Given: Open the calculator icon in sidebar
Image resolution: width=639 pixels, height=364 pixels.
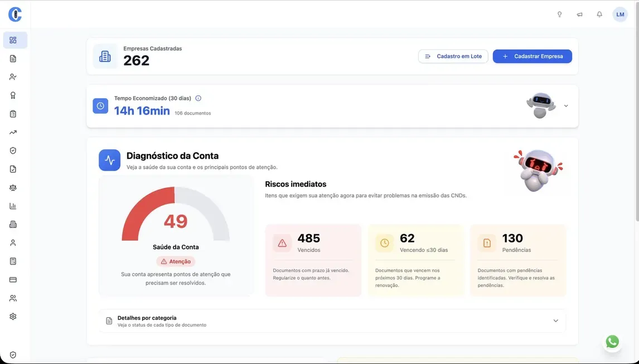Looking at the screenshot, I should 13,261.
